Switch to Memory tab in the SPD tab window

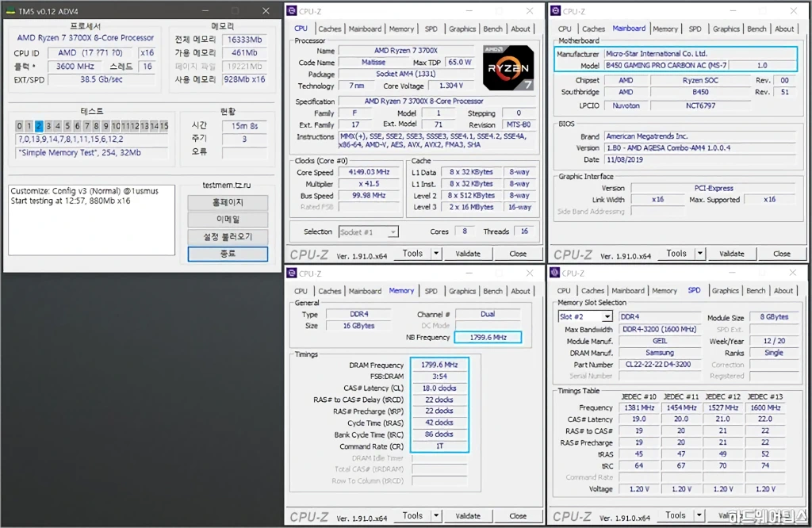pos(665,291)
